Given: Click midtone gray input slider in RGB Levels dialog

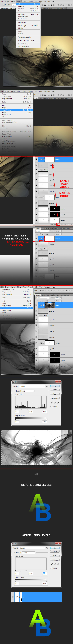Looking at the screenshot, I should point(22,409).
